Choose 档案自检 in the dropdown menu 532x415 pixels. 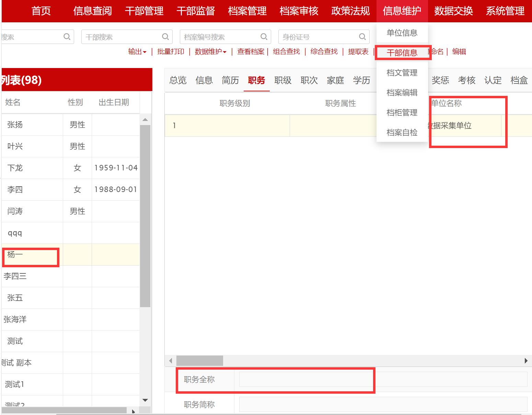click(x=402, y=133)
